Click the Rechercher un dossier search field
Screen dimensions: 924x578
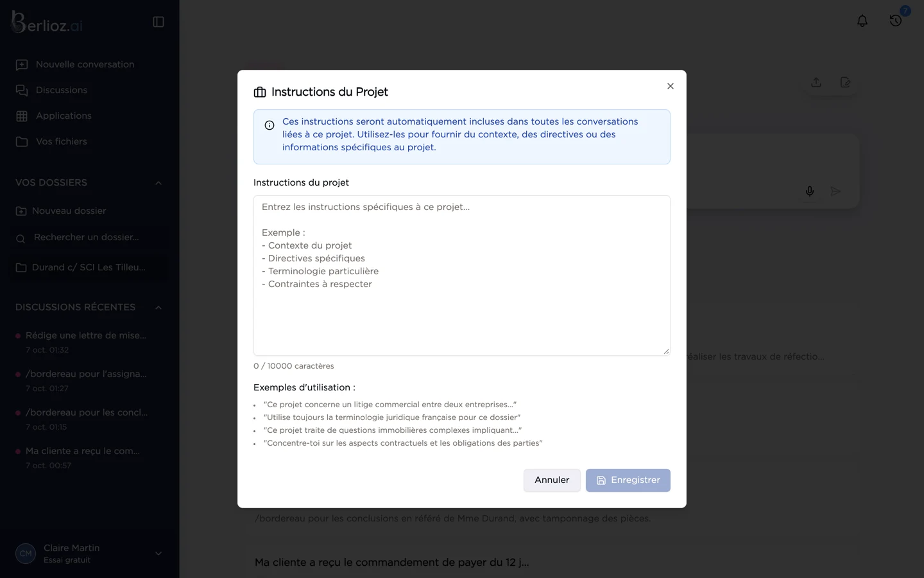(90, 238)
